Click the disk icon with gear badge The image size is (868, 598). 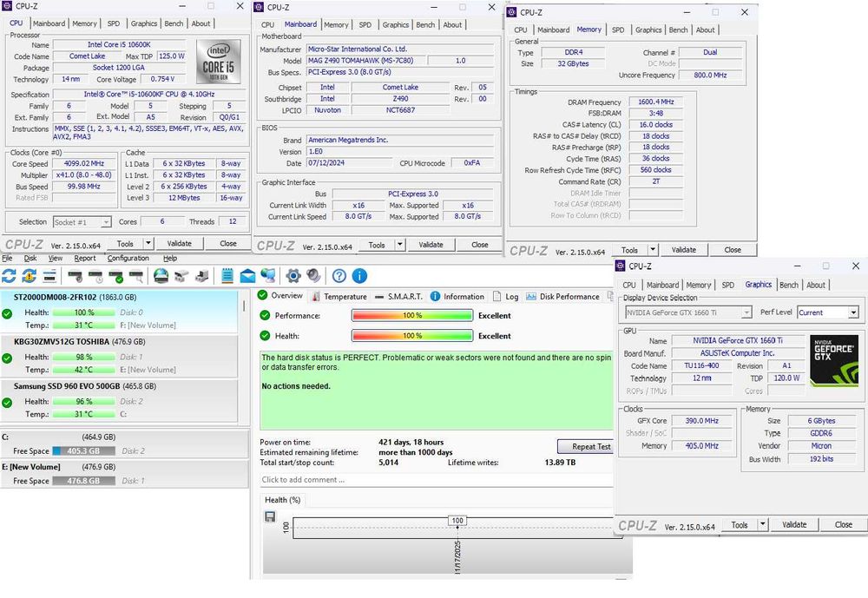tap(75, 276)
